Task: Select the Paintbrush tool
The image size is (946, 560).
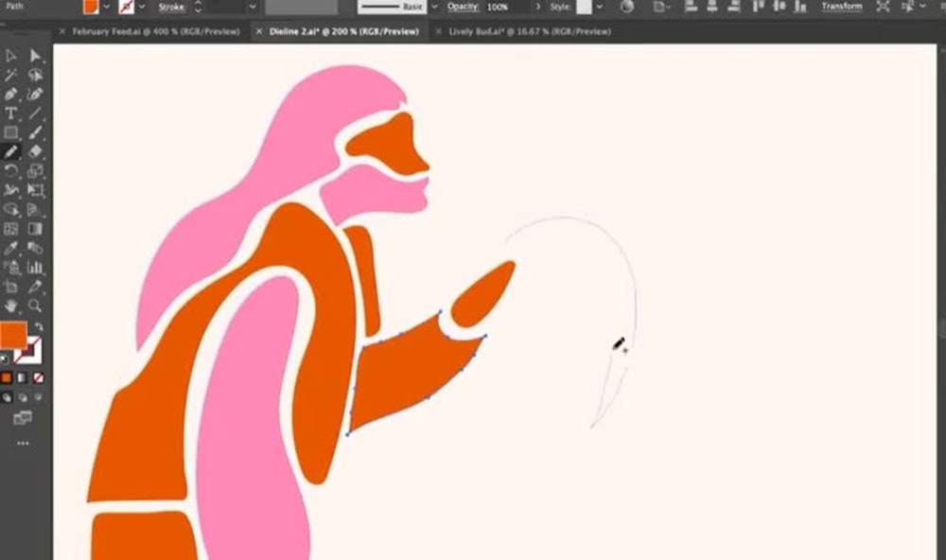Action: [x=35, y=132]
